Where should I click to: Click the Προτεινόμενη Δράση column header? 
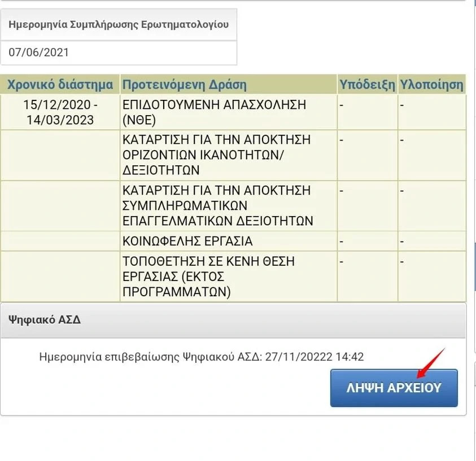click(185, 85)
